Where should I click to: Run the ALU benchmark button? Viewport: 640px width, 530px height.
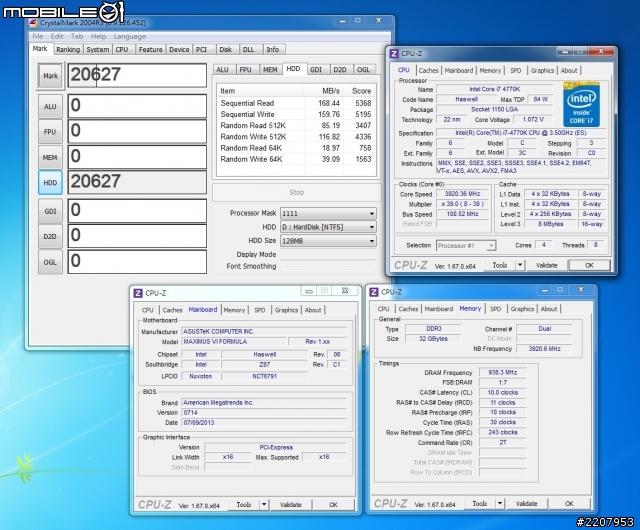click(x=50, y=107)
